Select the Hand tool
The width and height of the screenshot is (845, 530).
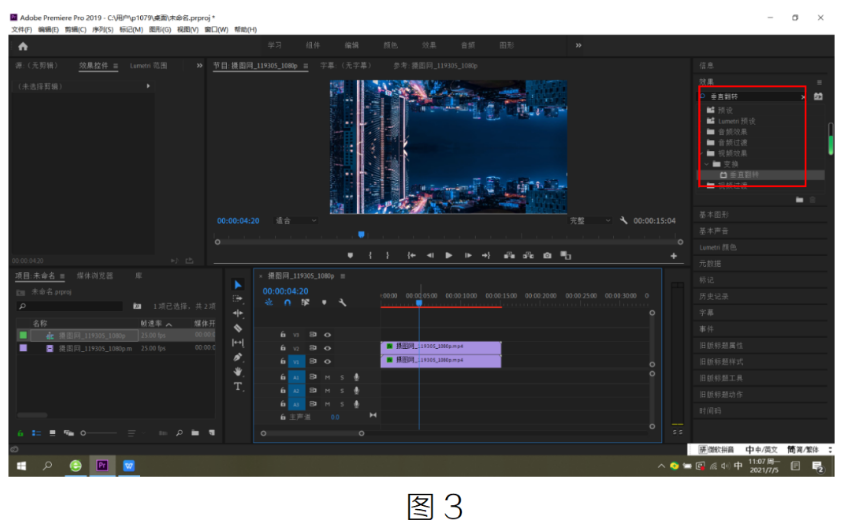pos(238,371)
